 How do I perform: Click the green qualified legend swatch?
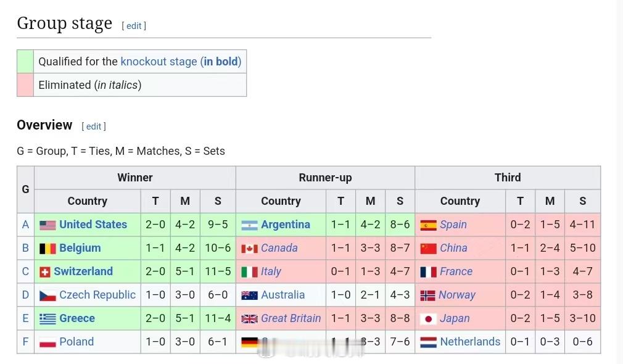(x=25, y=62)
